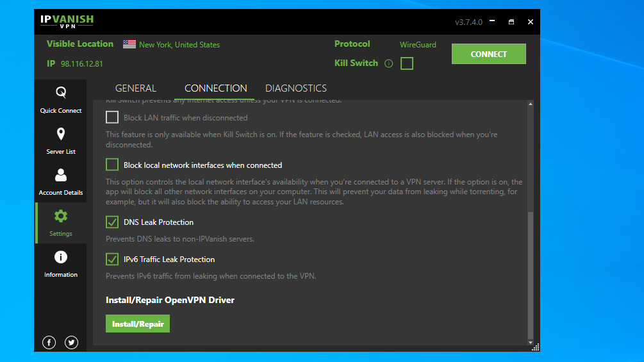Screen dimensions: 644x362
Task: Click the Kill Switch label text
Action: (356, 63)
